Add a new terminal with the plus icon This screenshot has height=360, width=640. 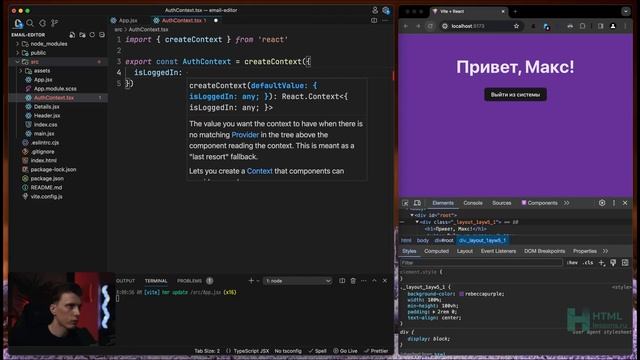pos(251,281)
